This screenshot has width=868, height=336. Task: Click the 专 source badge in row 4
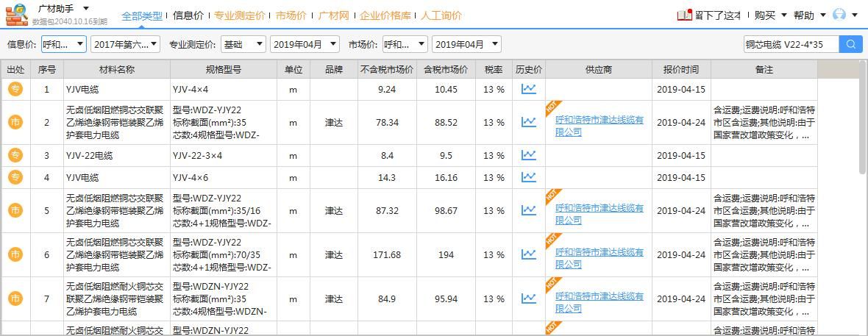click(x=15, y=178)
